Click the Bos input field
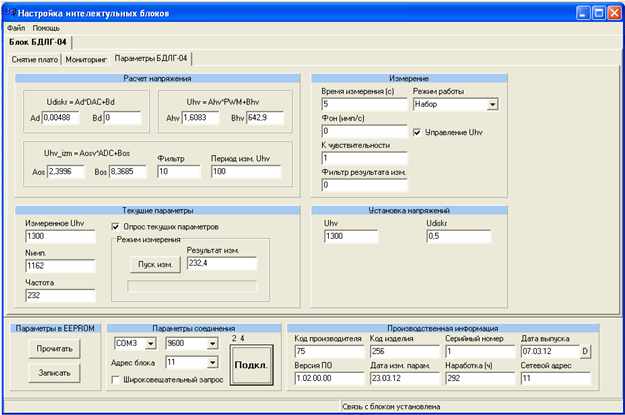 point(128,172)
